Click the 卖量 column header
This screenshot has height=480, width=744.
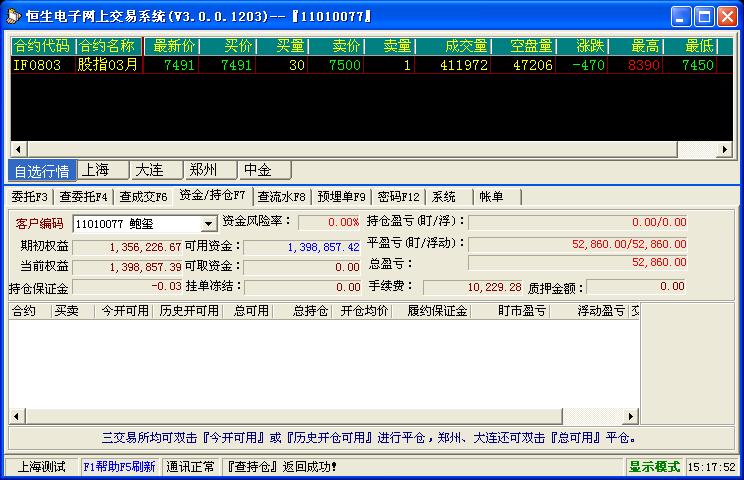click(390, 46)
